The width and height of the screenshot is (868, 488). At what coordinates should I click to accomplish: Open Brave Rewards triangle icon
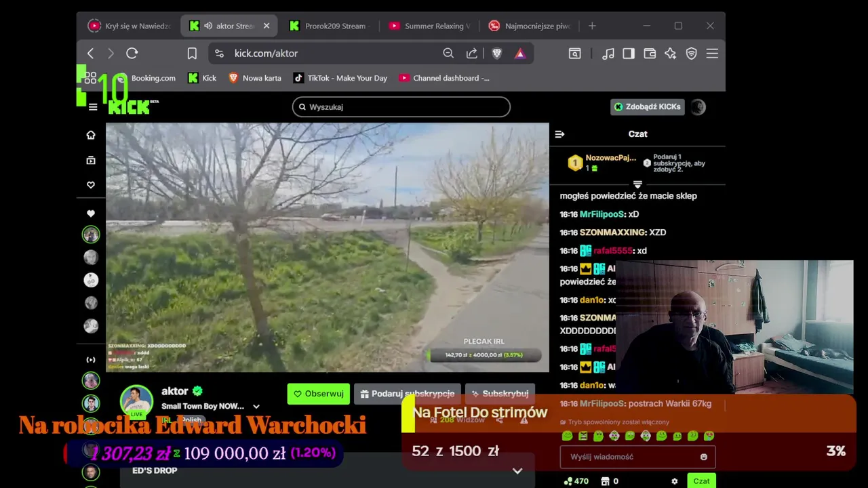point(520,53)
